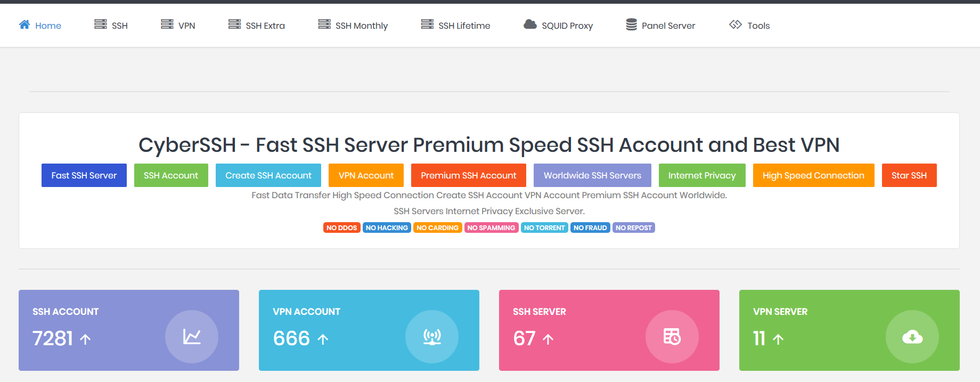The height and width of the screenshot is (382, 980).
Task: Click the up arrow next to 7281
Action: 85,339
